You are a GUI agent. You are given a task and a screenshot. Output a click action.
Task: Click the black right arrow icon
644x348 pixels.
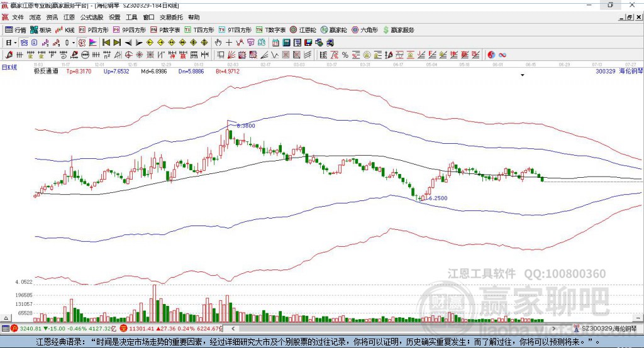coord(139,43)
